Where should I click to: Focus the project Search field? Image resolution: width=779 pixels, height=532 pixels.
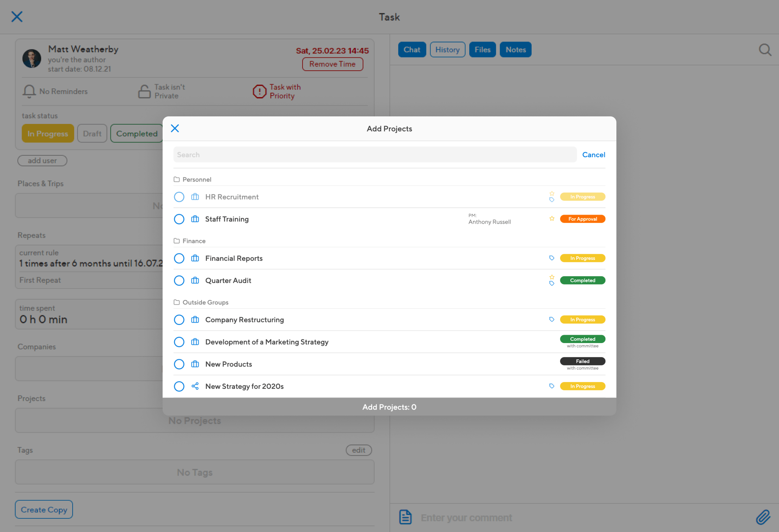(374, 155)
